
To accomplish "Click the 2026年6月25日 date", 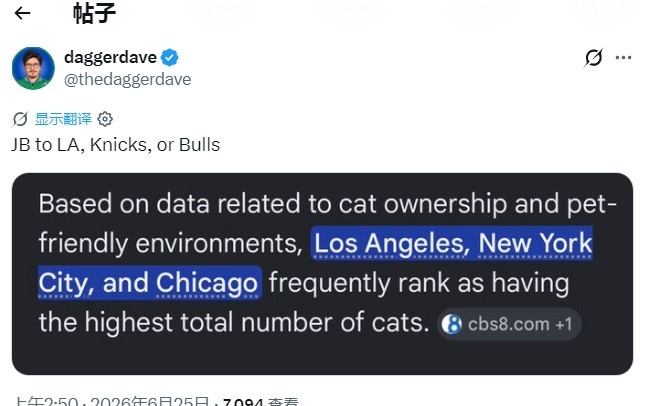I will [x=150, y=401].
